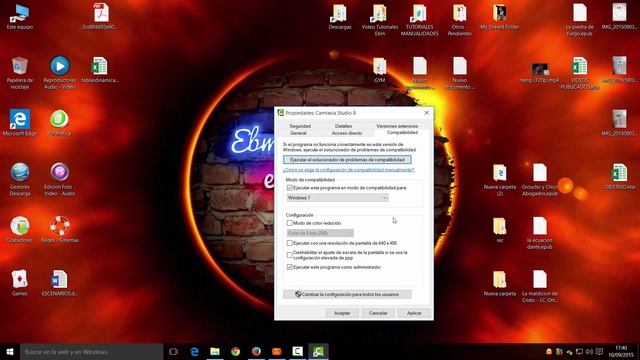Select La maldicion de Cristo file icon
Screen dimensions: 640x360
(540, 286)
